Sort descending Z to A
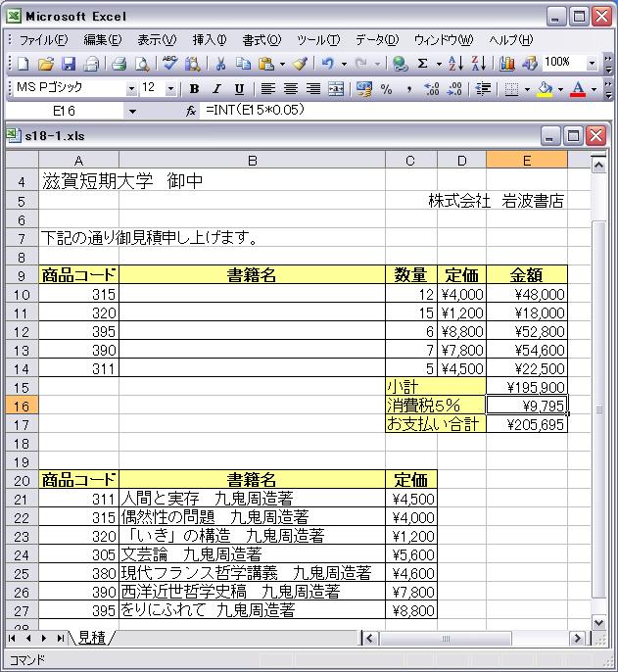Screen dimensions: 618x672 [x=478, y=65]
